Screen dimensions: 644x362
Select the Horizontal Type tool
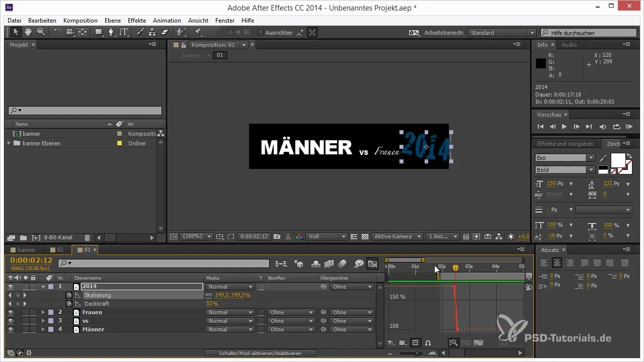pos(124,32)
